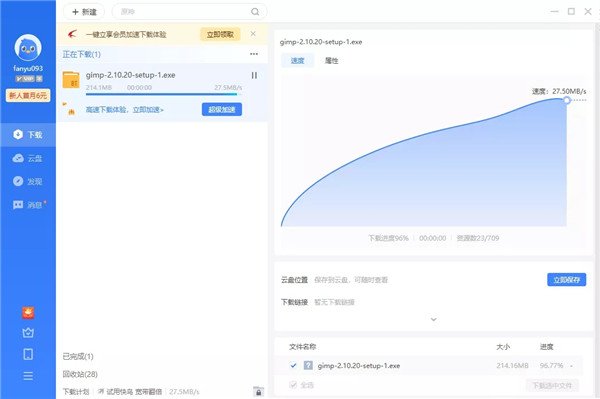Click the speed graph end-point marker

[567, 100]
